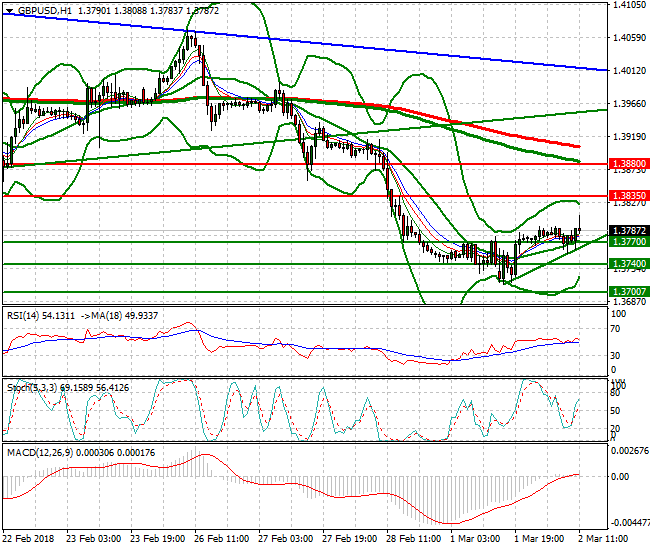Click the 1.39190 price scale value
650x550 pixels.
(629, 136)
